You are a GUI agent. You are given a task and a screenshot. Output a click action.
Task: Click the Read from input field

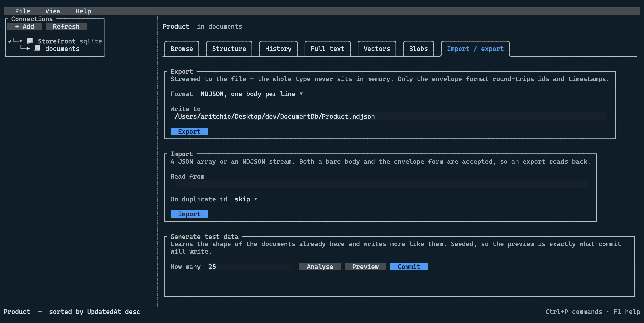(380, 184)
